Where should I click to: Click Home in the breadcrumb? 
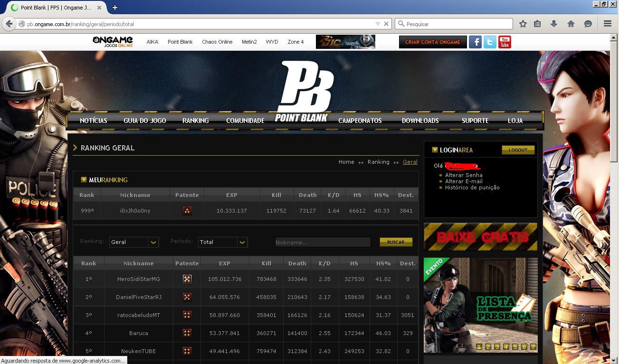[346, 162]
